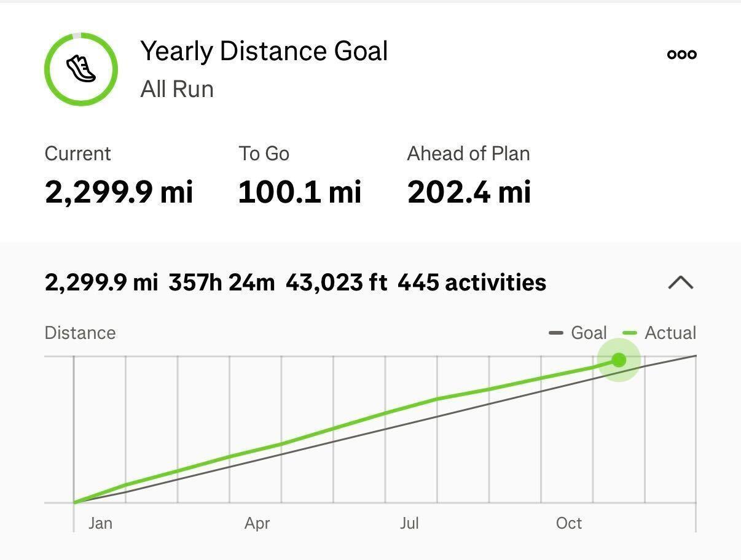Tap the 43,023 ft elevation total
This screenshot has height=560, width=741.
click(x=336, y=282)
